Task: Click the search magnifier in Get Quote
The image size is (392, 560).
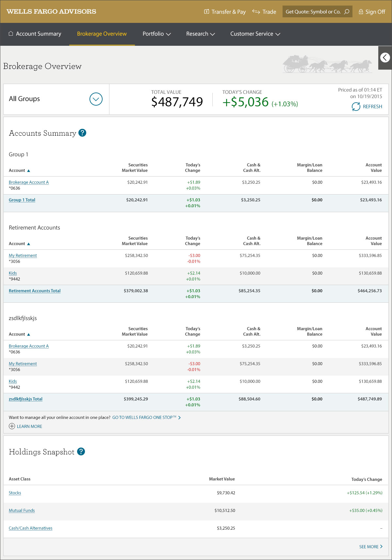Action: point(347,12)
